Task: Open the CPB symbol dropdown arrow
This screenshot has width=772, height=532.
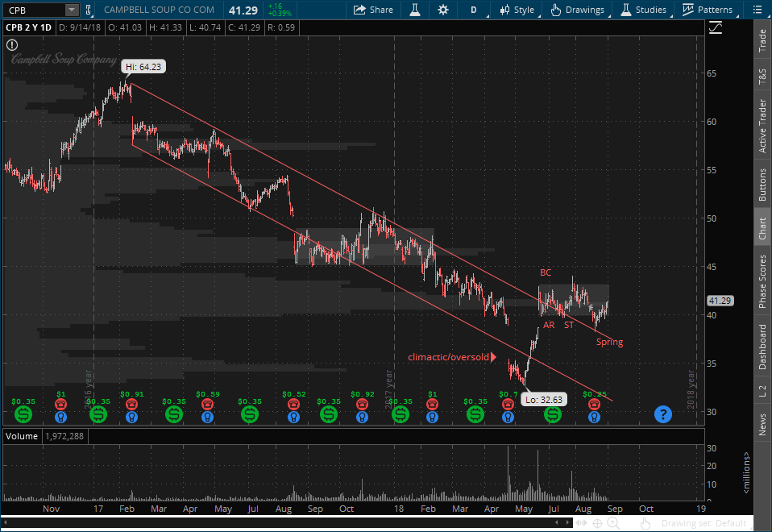Action: click(72, 10)
